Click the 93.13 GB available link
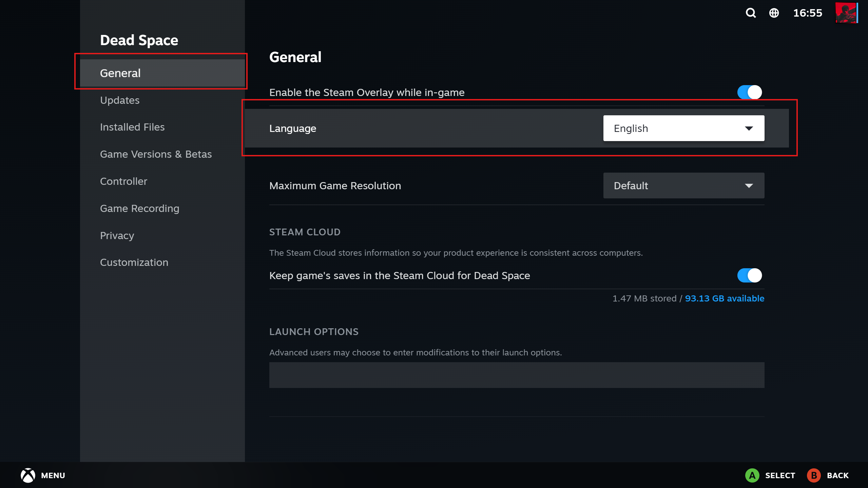Image resolution: width=868 pixels, height=488 pixels. 725,298
